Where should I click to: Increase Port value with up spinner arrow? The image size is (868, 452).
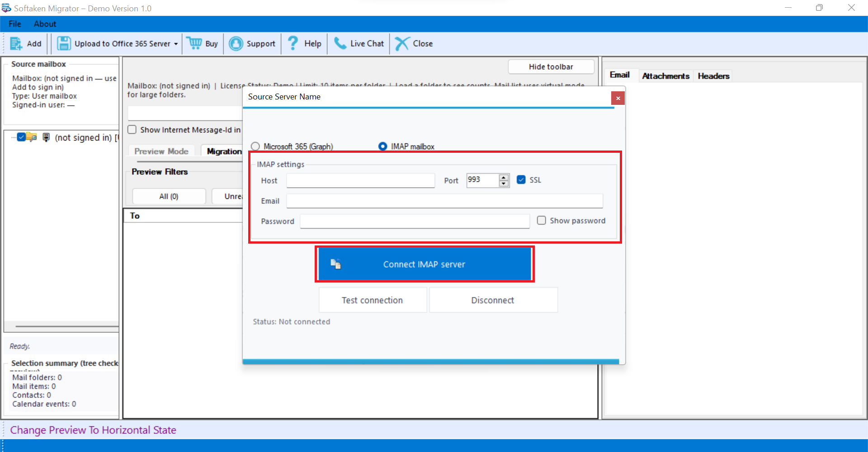(x=504, y=177)
